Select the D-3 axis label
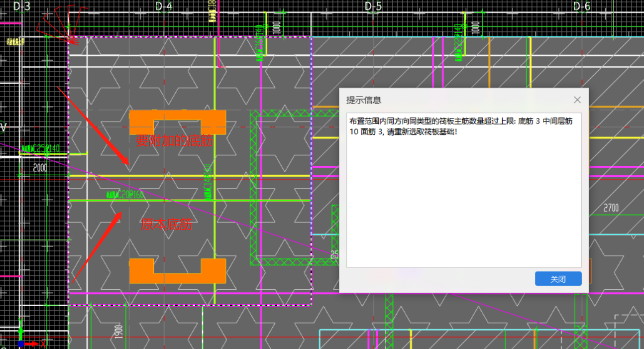This screenshot has height=349, width=644. coord(22,6)
